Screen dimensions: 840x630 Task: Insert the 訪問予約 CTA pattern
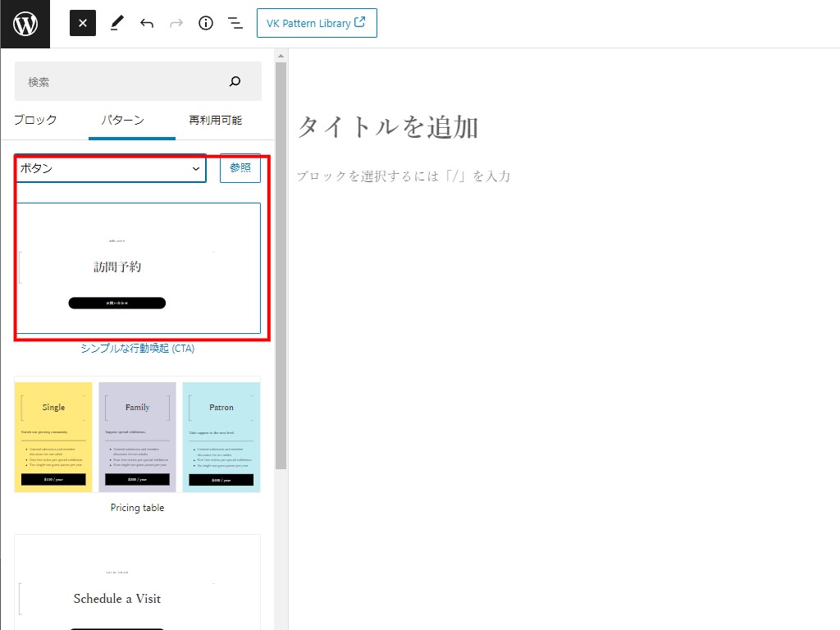coord(137,268)
